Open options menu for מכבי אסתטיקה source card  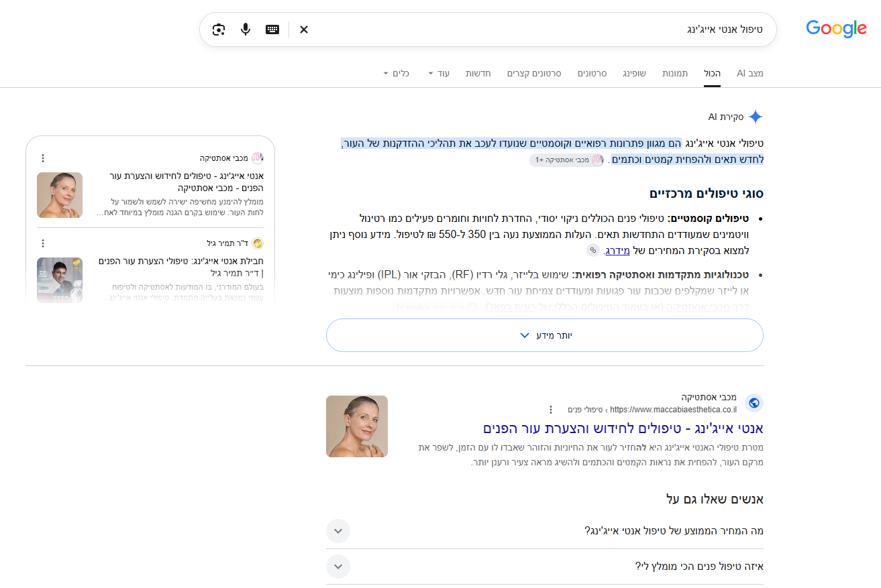[x=43, y=158]
